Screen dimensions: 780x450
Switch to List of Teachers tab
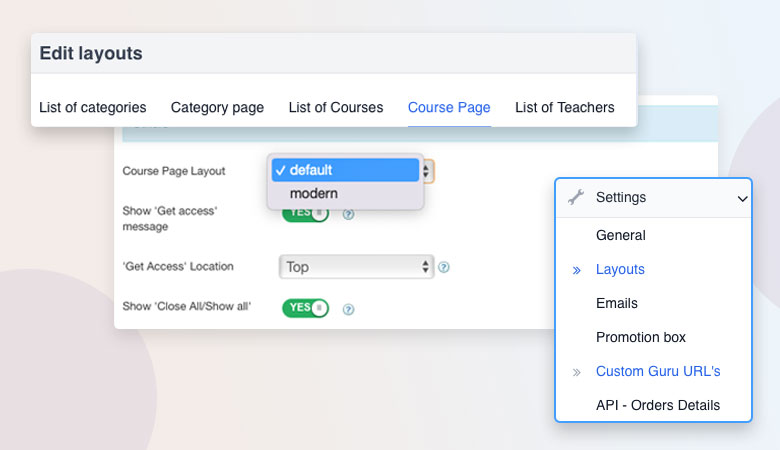pyautogui.click(x=565, y=107)
